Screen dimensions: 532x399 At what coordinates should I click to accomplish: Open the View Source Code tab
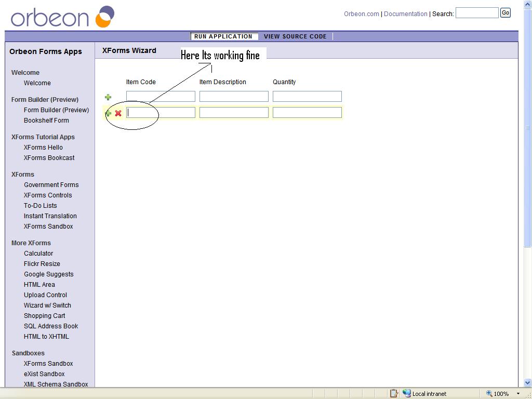pos(295,36)
